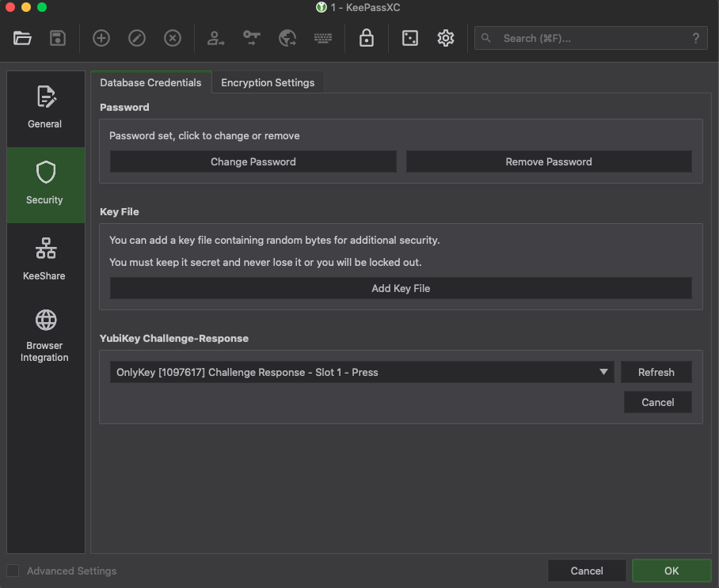Enable the Advanced Settings checkbox
Viewport: 719px width, 588px height.
(13, 571)
